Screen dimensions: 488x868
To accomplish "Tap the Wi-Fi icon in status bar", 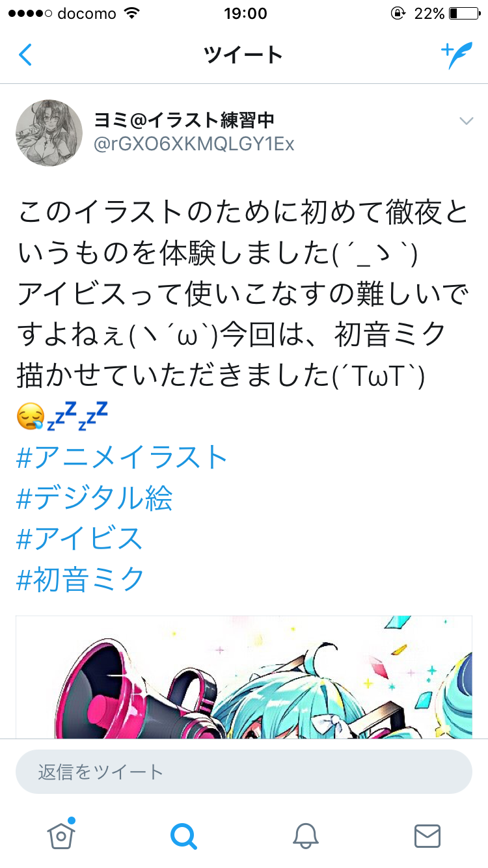I will pyautogui.click(x=132, y=13).
